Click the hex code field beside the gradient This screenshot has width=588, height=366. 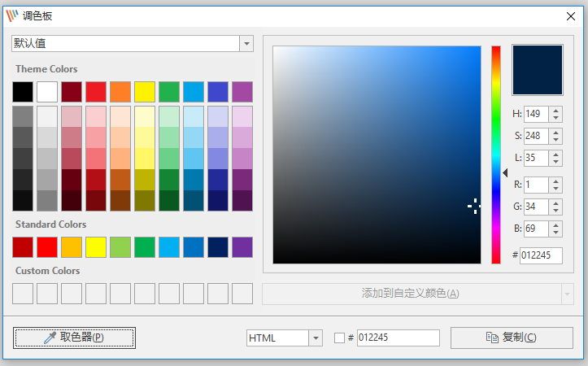point(541,255)
